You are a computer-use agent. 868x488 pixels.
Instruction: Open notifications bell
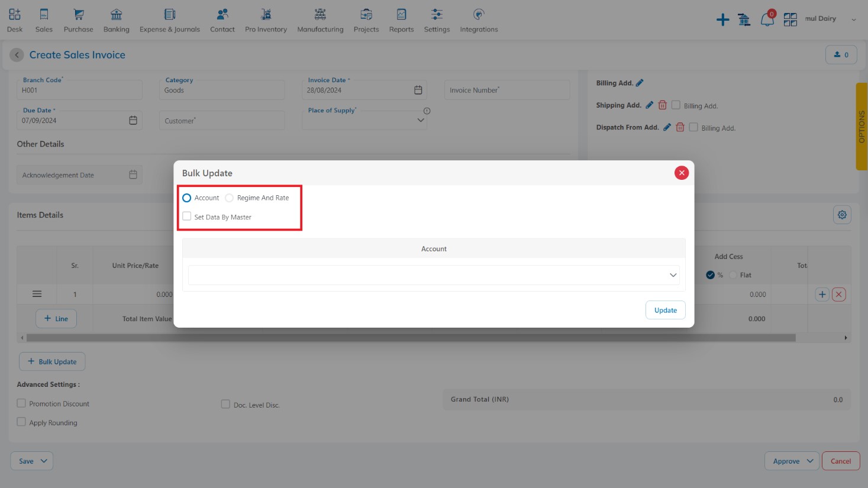tap(767, 19)
